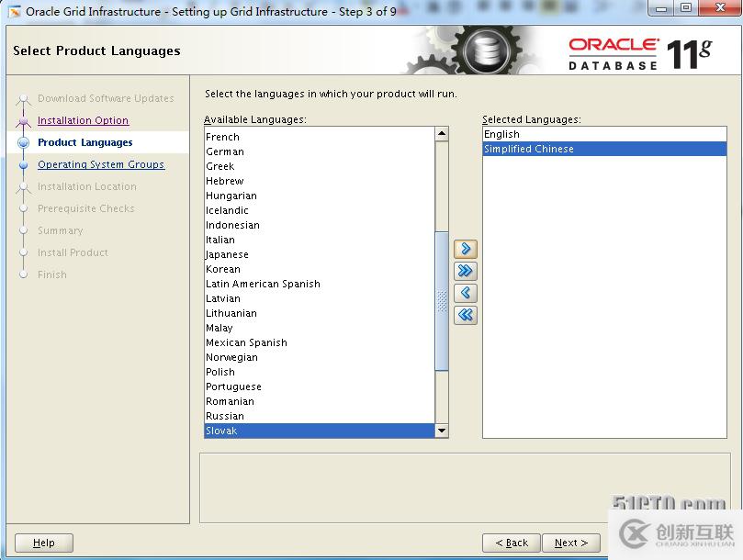This screenshot has height=560, width=743.
Task: Maximize the Oracle Grid Infrastructure window
Action: [x=686, y=8]
